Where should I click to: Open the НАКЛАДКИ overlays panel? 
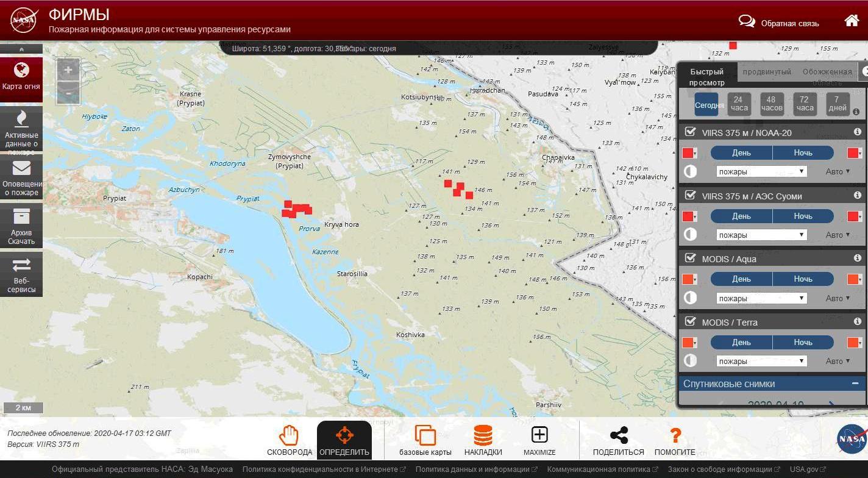click(x=483, y=439)
